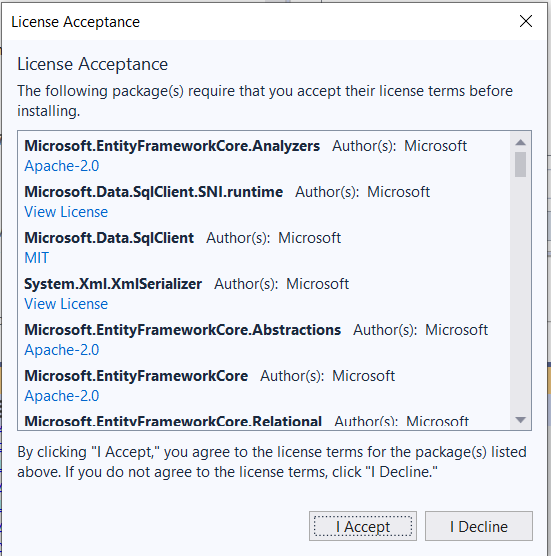
Task: Select the System.Xml.XmlSerializer package name
Action: coord(113,284)
